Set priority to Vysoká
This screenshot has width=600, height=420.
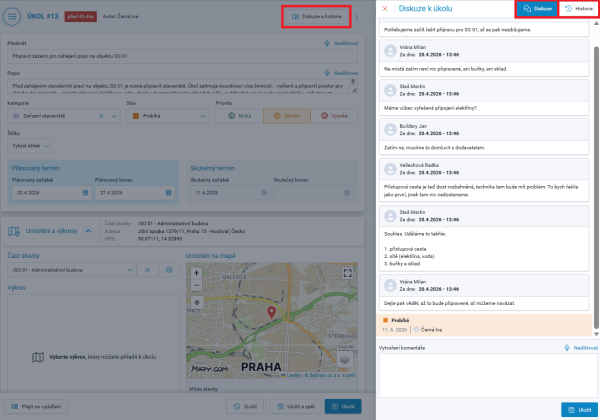coord(334,116)
